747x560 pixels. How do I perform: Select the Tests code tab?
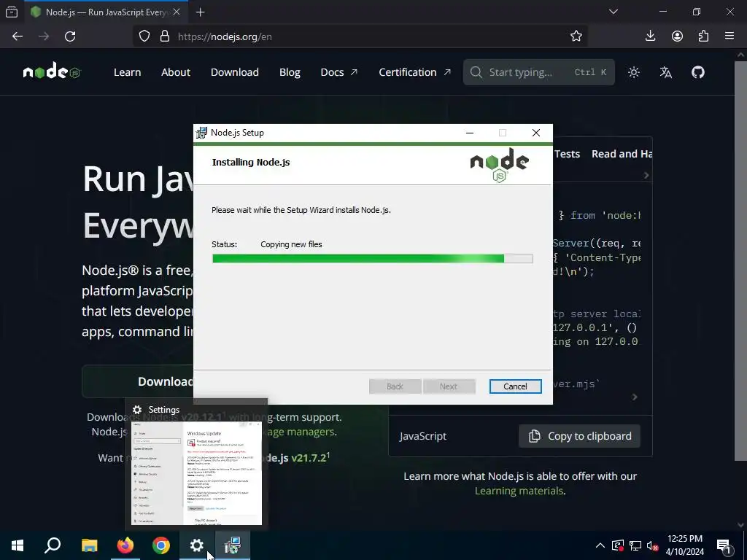(x=567, y=154)
